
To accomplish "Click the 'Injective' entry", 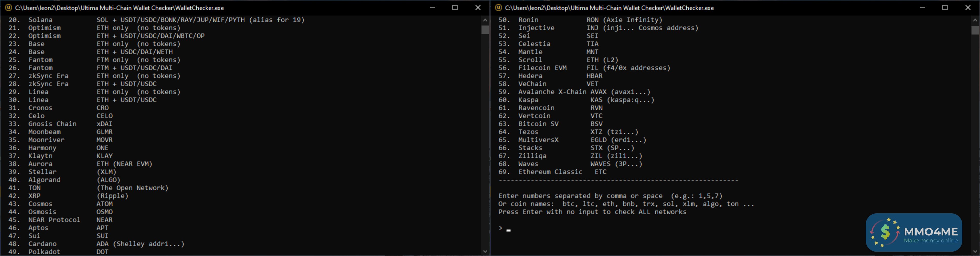I will click(x=536, y=28).
